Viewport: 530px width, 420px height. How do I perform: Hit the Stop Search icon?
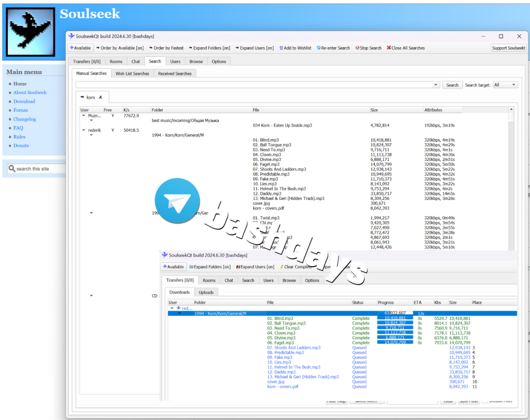tap(357, 48)
